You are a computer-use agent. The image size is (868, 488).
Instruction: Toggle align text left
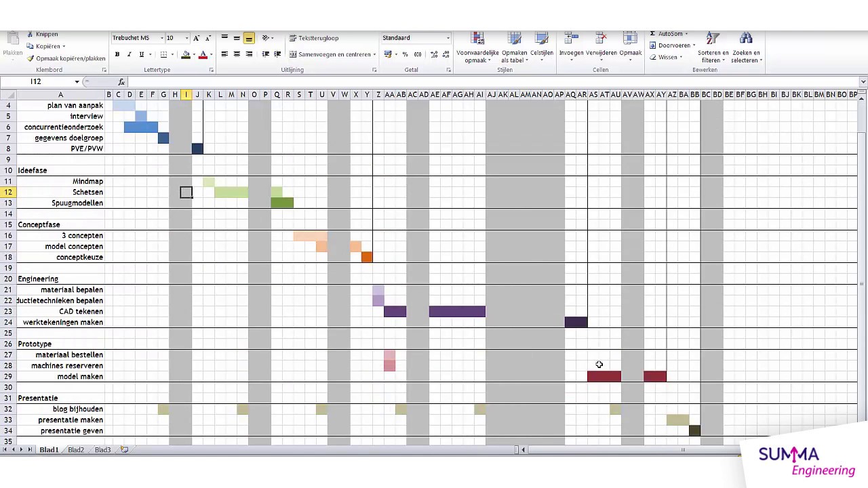[x=224, y=54]
